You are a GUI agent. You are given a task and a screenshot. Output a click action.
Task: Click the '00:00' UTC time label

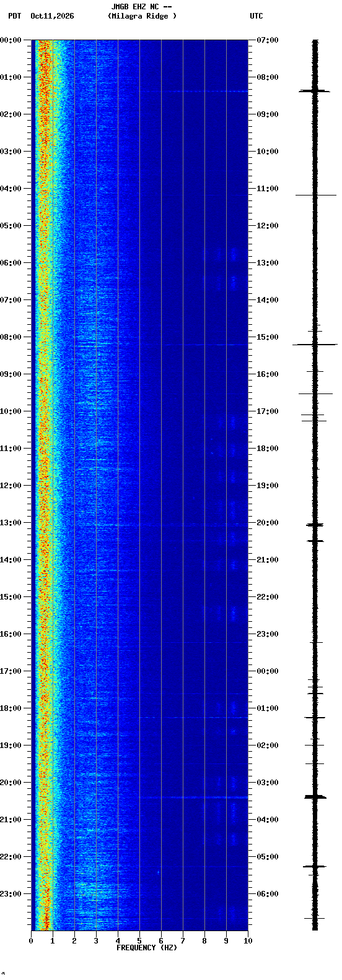[x=268, y=671]
